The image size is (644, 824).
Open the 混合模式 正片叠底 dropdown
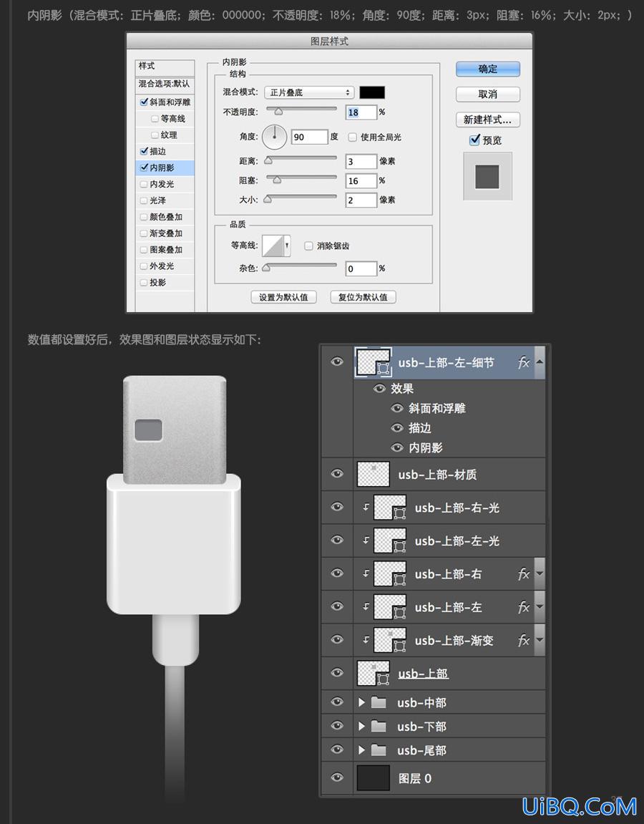(x=309, y=92)
